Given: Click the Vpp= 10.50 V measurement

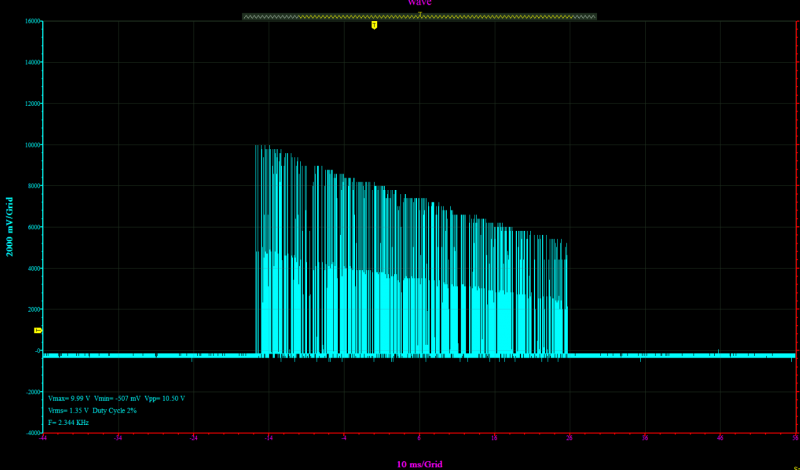Looking at the screenshot, I should click(165, 398).
